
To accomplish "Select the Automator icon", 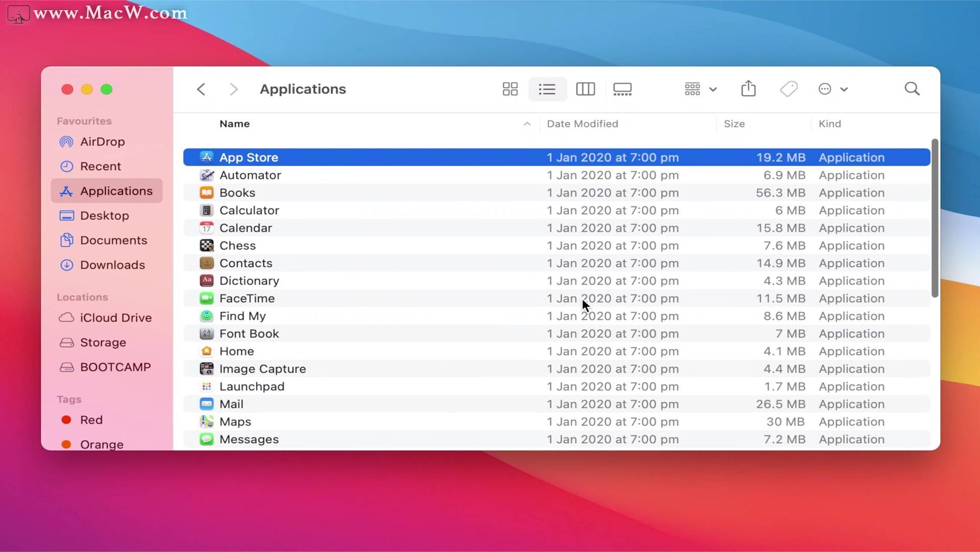I will 207,175.
